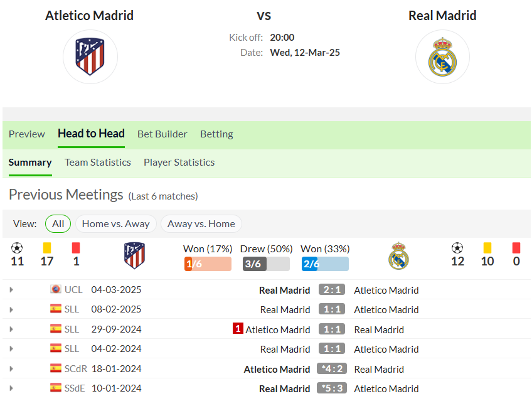Select the All view filter

(58, 223)
